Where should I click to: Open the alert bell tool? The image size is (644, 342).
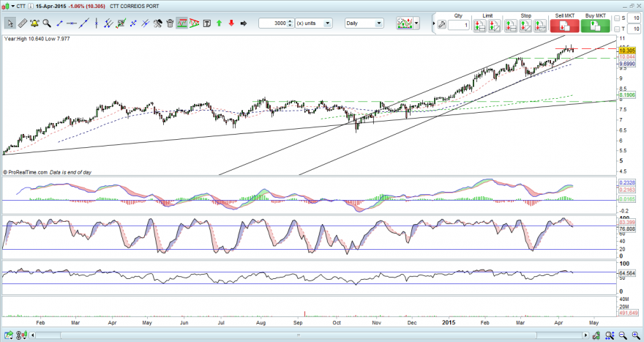pyautogui.click(x=34, y=23)
